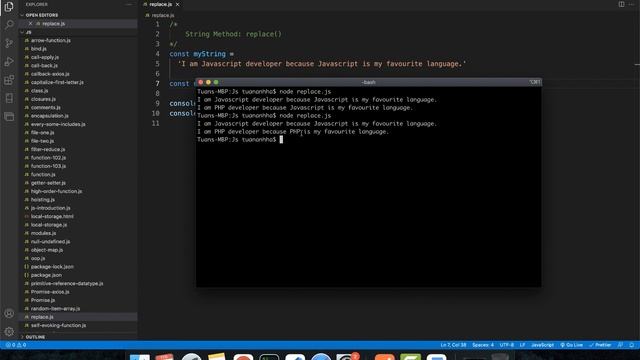640x360 pixels.
Task: Open getter-setter.js file
Action: pyautogui.click(x=48, y=183)
